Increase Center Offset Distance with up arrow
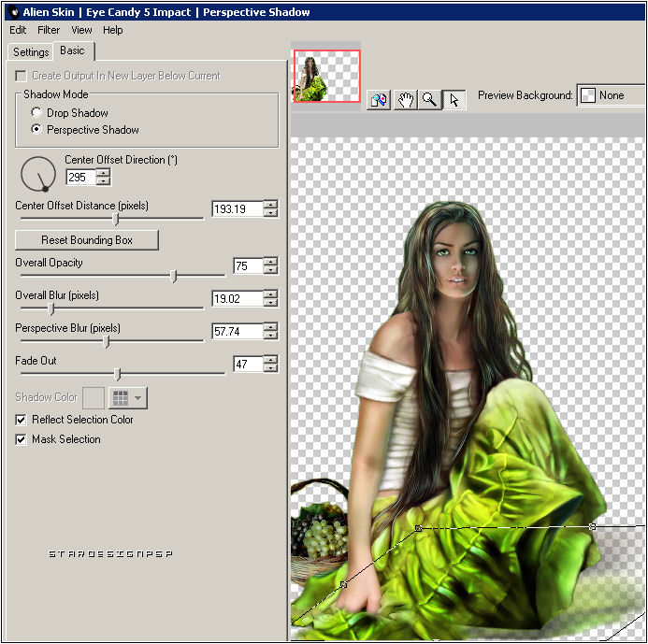 [270, 205]
